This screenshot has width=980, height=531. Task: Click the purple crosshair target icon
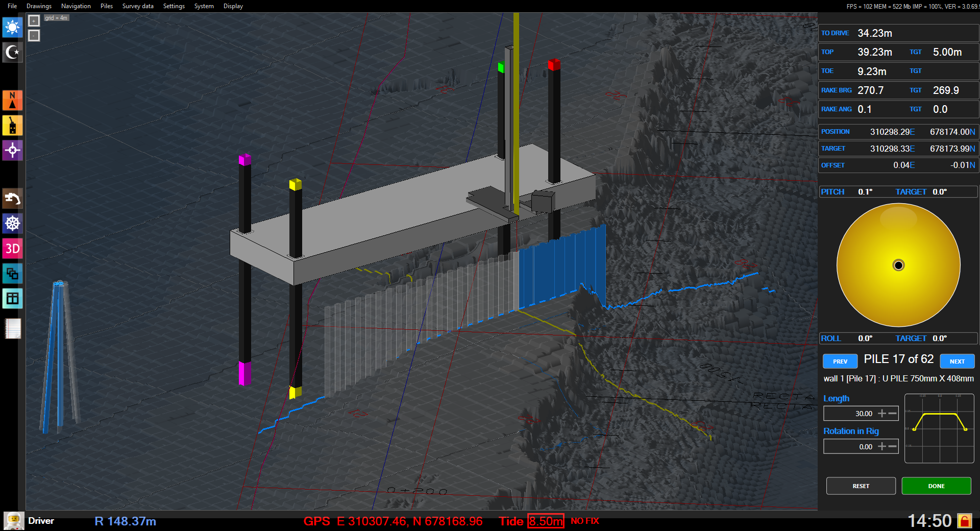(x=12, y=150)
